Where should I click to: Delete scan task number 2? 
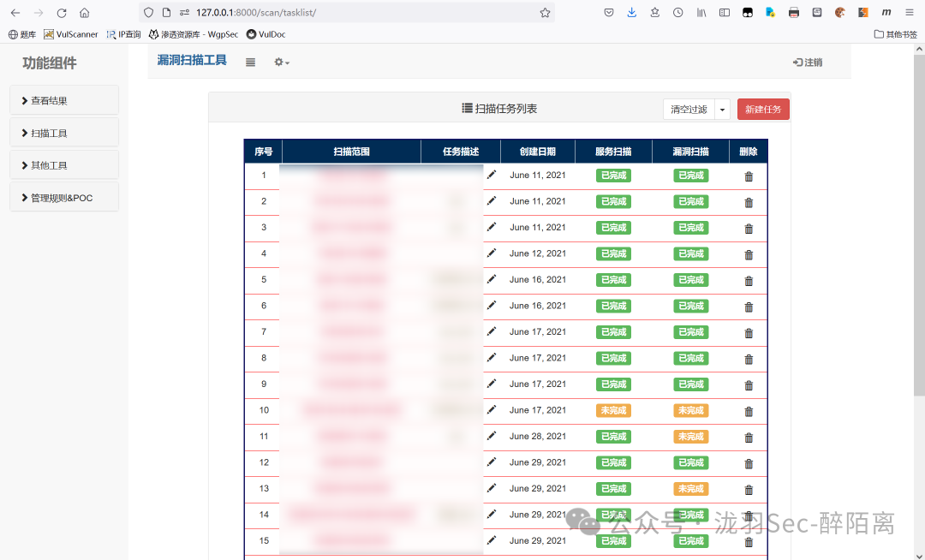coord(749,202)
